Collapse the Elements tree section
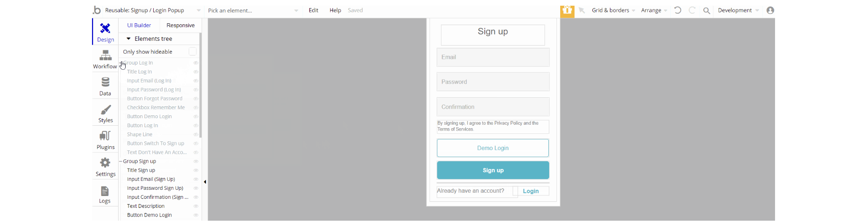This screenshot has height=224, width=868. 129,39
